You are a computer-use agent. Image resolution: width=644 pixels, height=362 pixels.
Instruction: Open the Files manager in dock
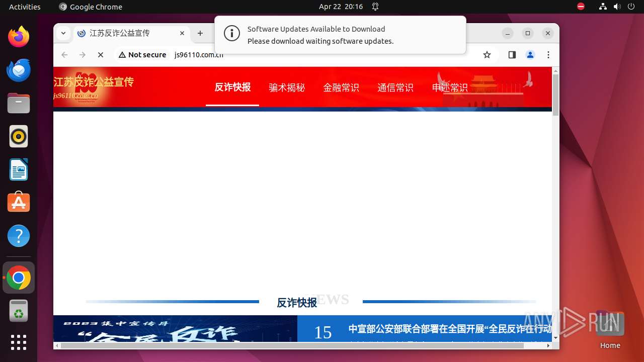tap(19, 104)
